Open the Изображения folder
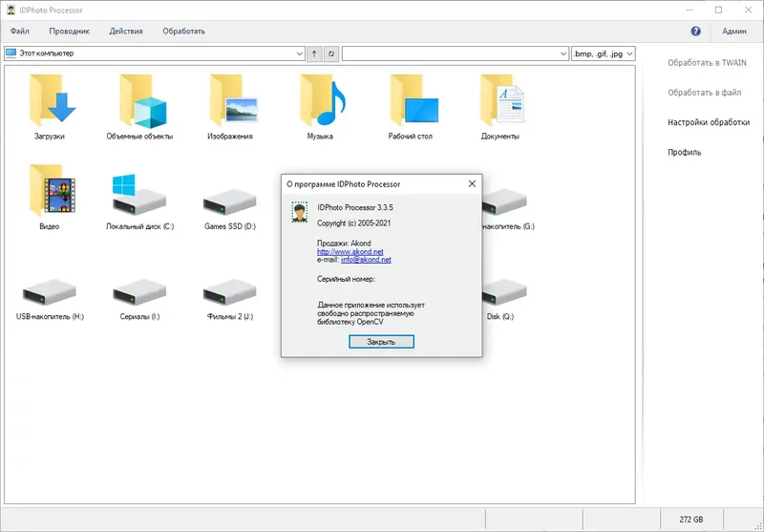The height and width of the screenshot is (532, 764). [230, 107]
